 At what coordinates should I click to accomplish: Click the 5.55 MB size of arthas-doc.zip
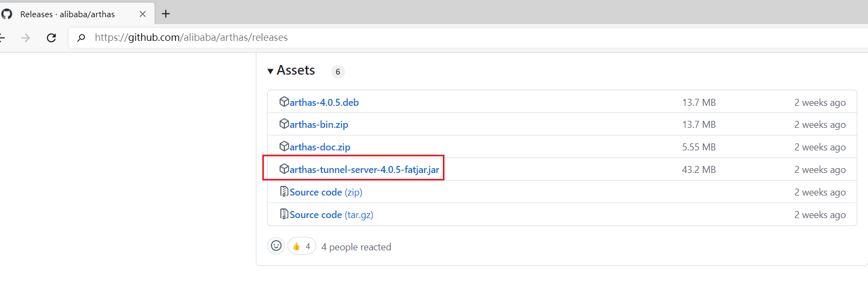click(x=699, y=147)
